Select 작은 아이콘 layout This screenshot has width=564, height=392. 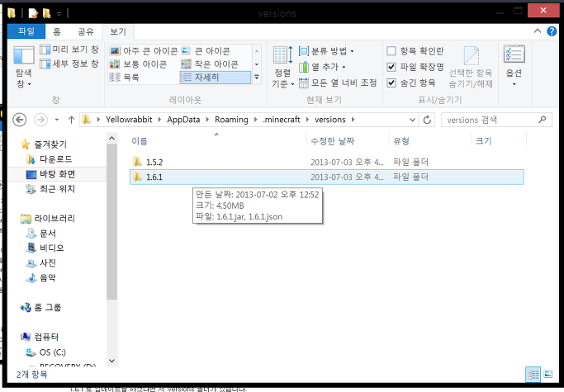[210, 64]
